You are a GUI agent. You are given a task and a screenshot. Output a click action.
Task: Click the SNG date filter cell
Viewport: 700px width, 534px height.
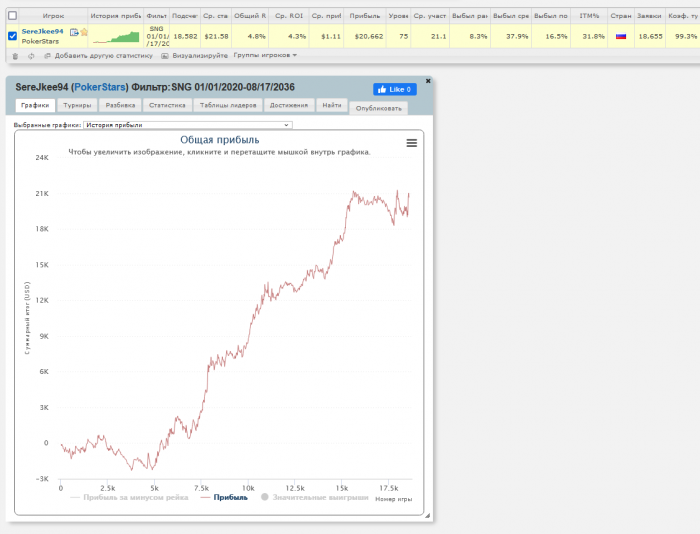click(157, 36)
